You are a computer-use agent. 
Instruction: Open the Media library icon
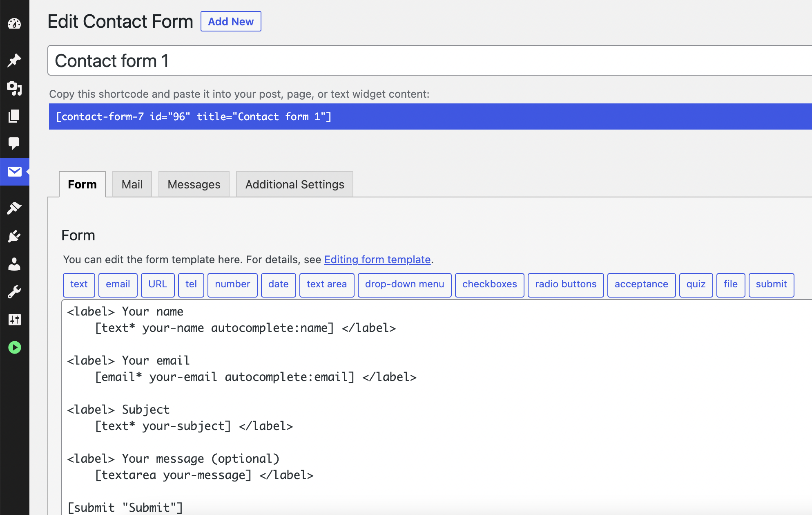[14, 88]
